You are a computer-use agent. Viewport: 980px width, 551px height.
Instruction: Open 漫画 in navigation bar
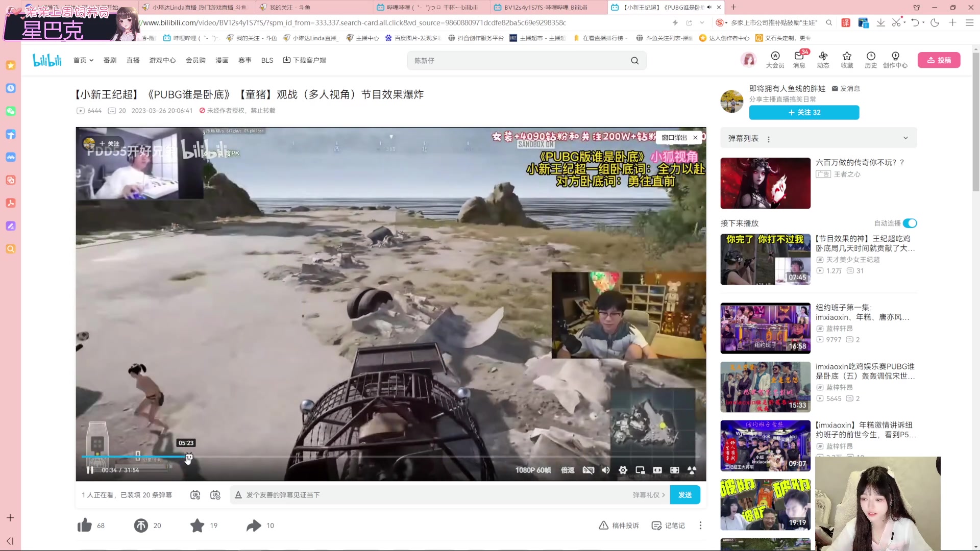[x=222, y=60]
